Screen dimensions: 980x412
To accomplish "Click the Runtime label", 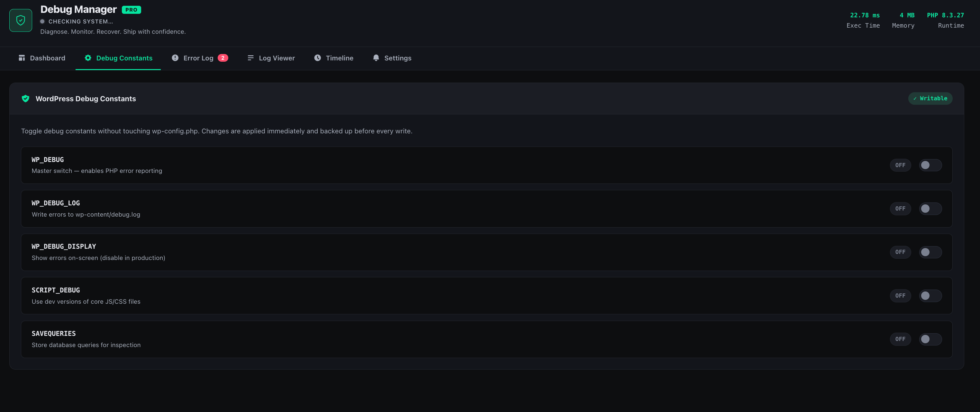I will coord(951,25).
